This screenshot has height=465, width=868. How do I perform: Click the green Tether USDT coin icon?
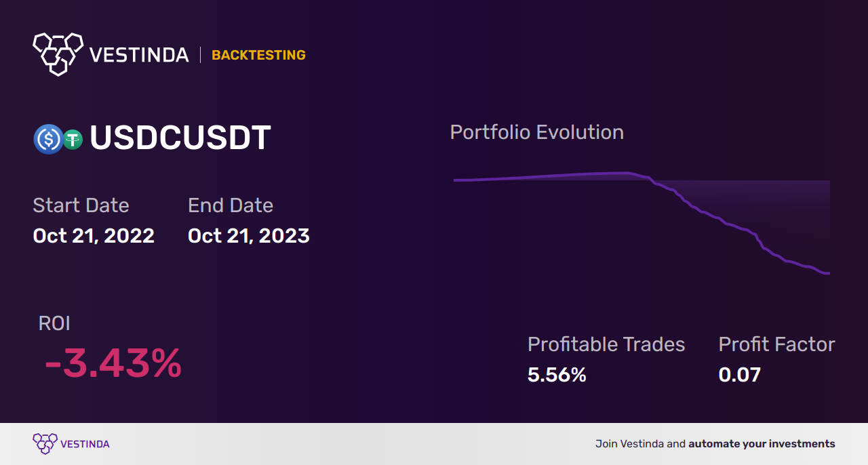pos(73,140)
